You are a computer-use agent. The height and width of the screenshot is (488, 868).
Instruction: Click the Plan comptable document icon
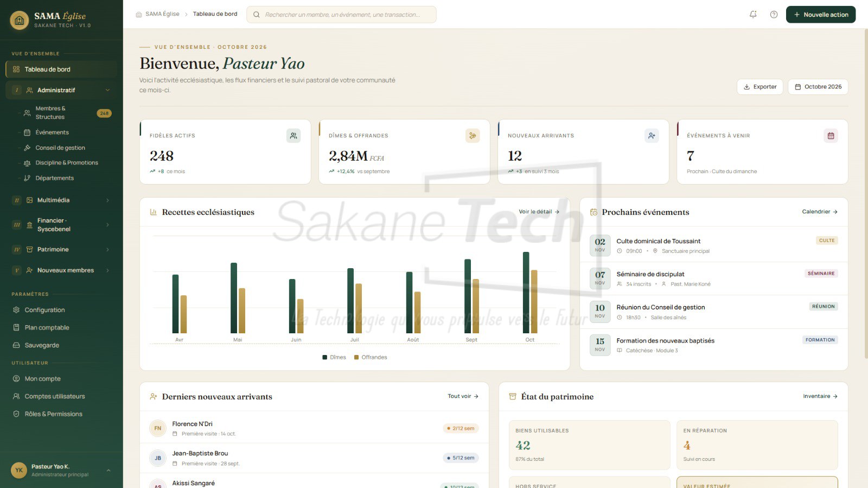[16, 327]
